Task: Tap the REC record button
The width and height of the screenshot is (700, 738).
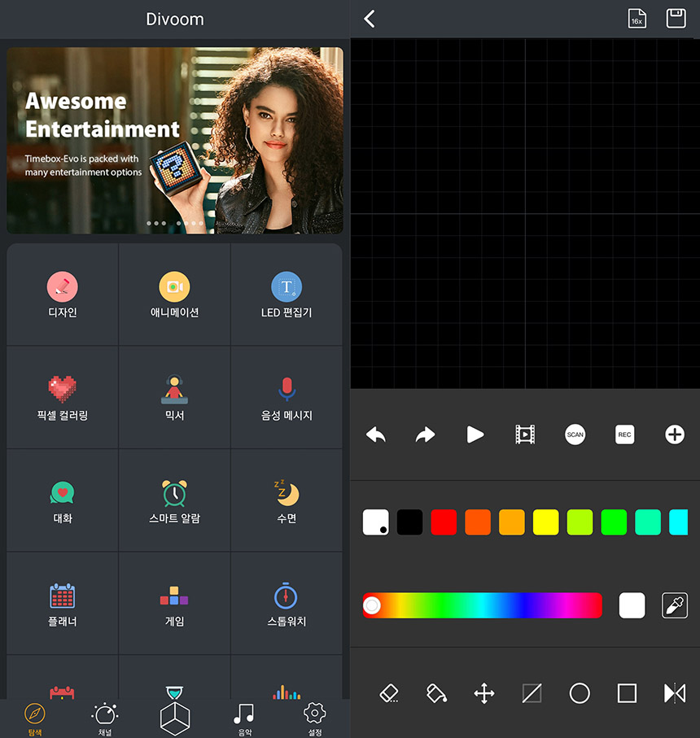Action: pos(624,435)
